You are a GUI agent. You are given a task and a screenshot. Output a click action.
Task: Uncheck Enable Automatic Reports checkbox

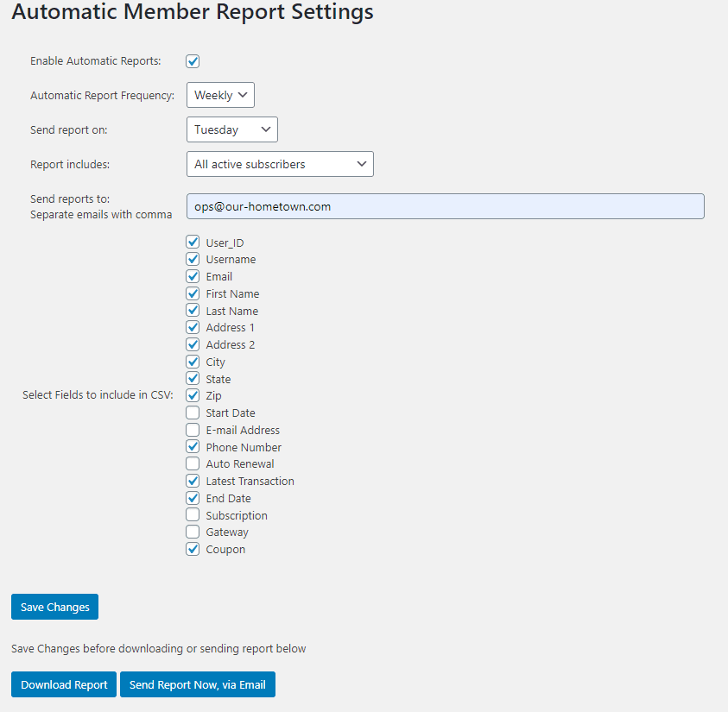tap(193, 61)
